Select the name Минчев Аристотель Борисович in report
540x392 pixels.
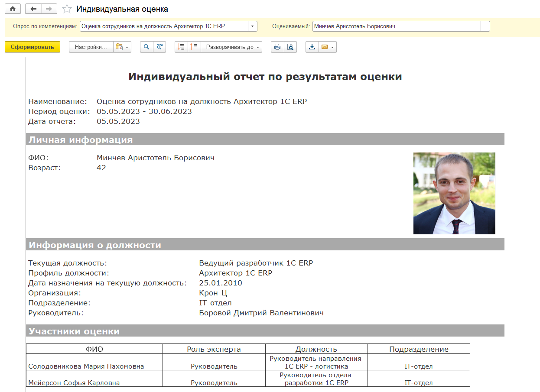point(156,158)
